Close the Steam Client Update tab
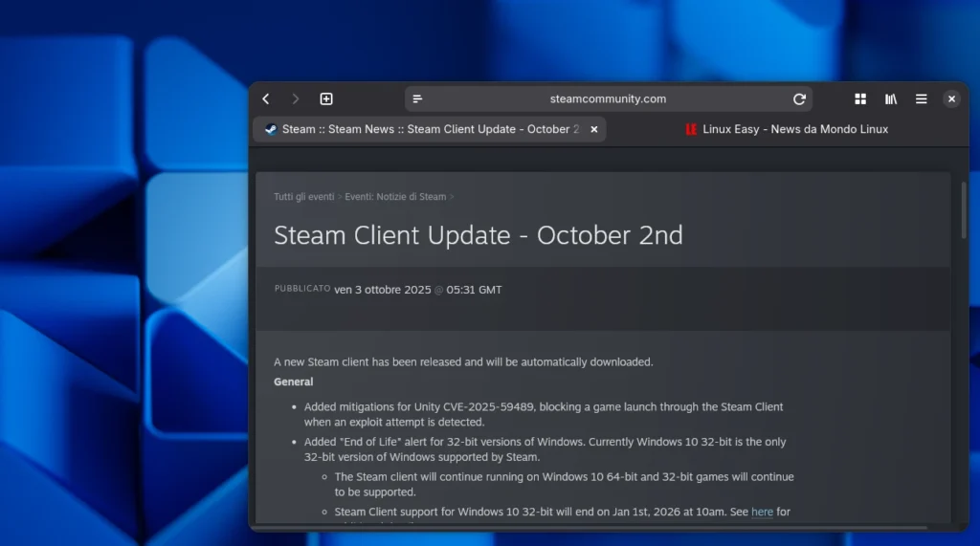Viewport: 980px width, 546px height. click(593, 129)
